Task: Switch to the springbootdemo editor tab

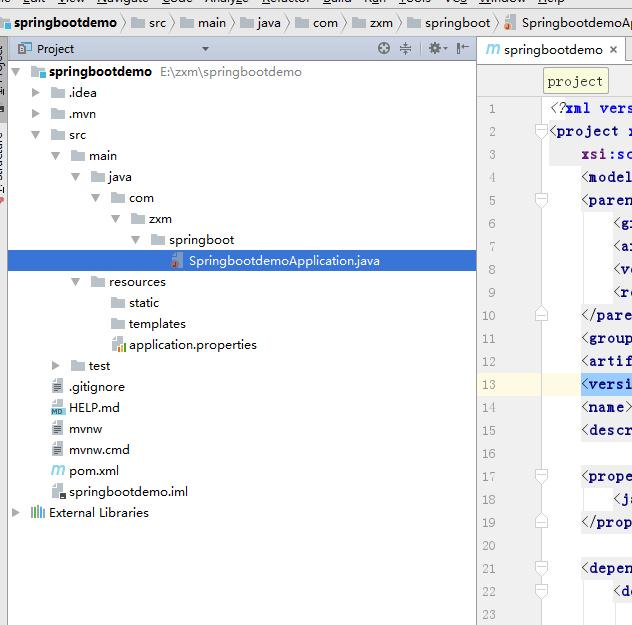Action: pos(553,50)
